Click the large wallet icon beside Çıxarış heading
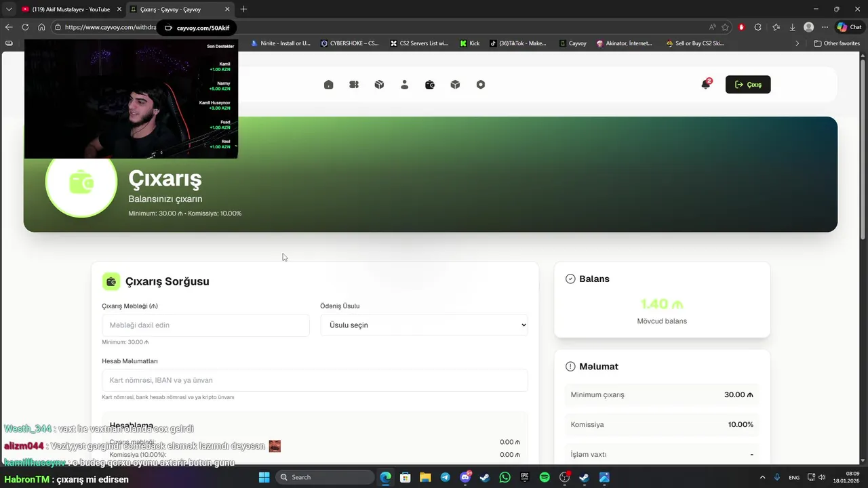This screenshot has width=868, height=488. coord(81,182)
